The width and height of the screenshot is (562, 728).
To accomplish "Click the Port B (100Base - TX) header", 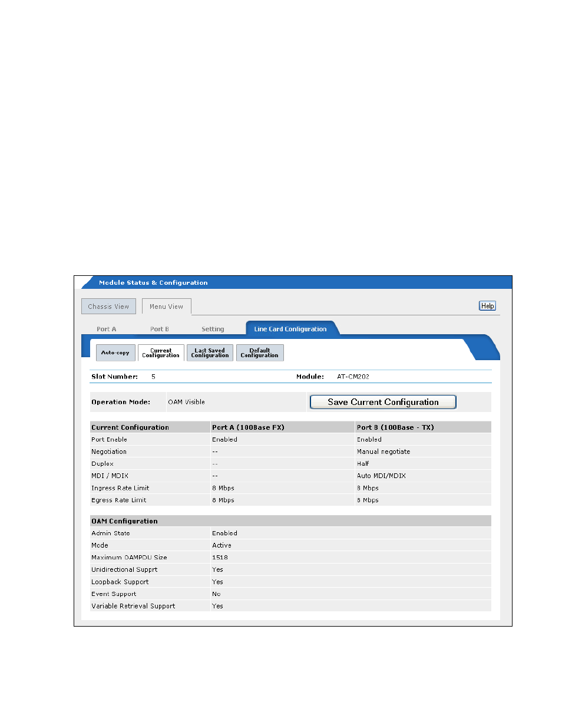I will coord(395,427).
